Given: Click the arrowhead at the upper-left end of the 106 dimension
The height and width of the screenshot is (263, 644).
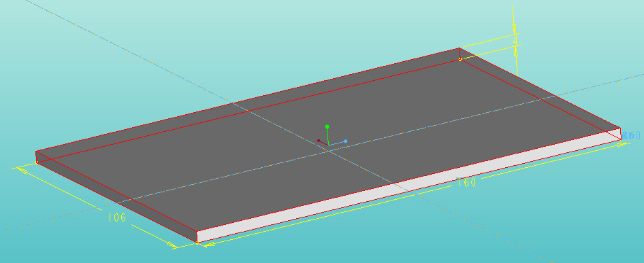Looking at the screenshot, I should coord(22,170).
